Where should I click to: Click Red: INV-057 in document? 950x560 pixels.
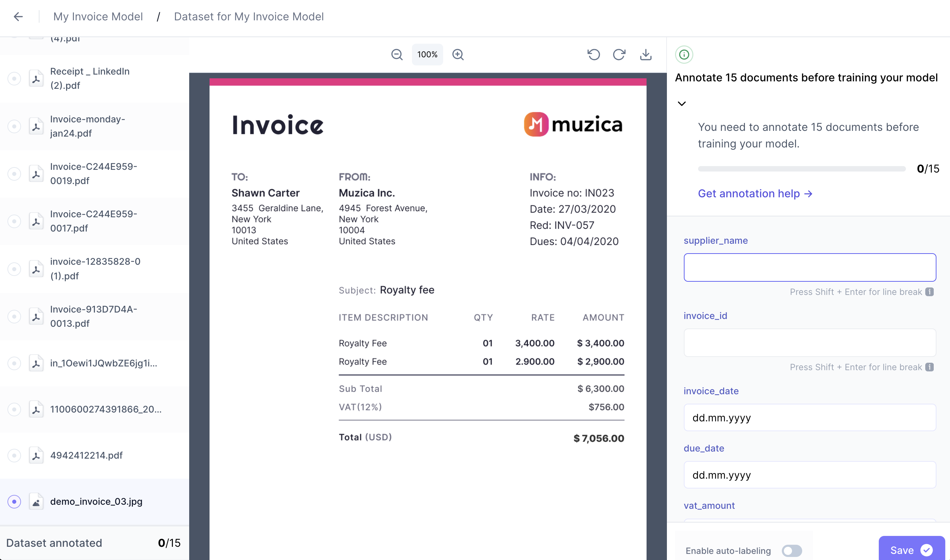coord(562,225)
